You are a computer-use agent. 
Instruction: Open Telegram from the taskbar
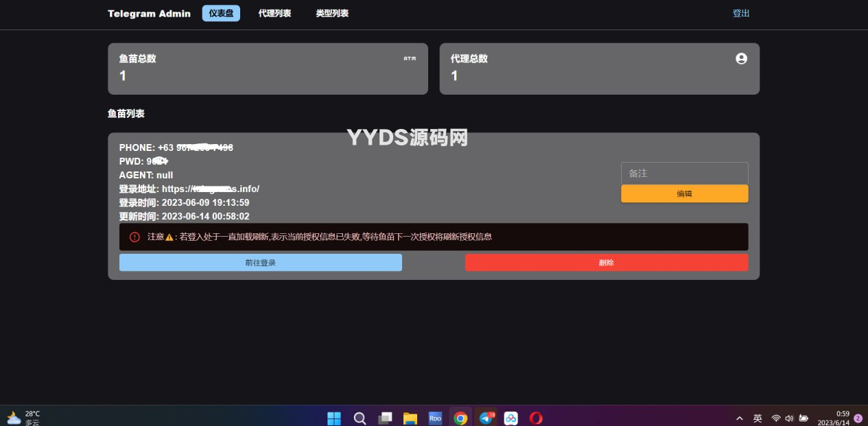pos(486,418)
